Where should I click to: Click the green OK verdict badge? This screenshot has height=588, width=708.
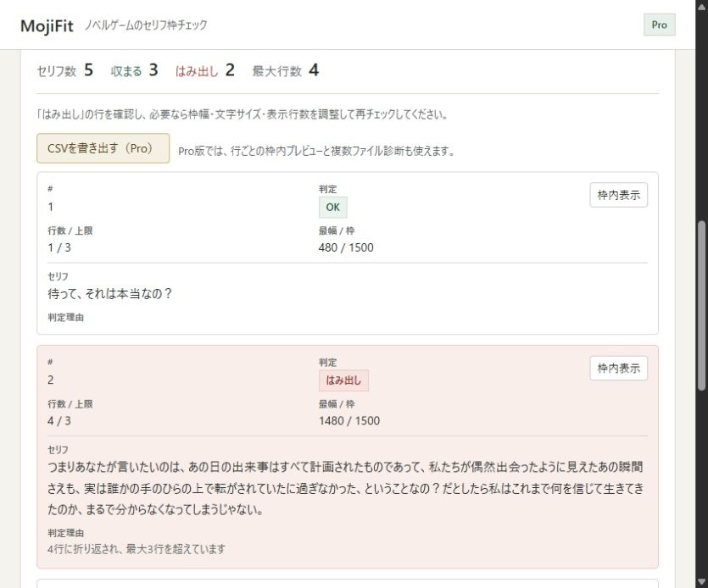[x=332, y=207]
